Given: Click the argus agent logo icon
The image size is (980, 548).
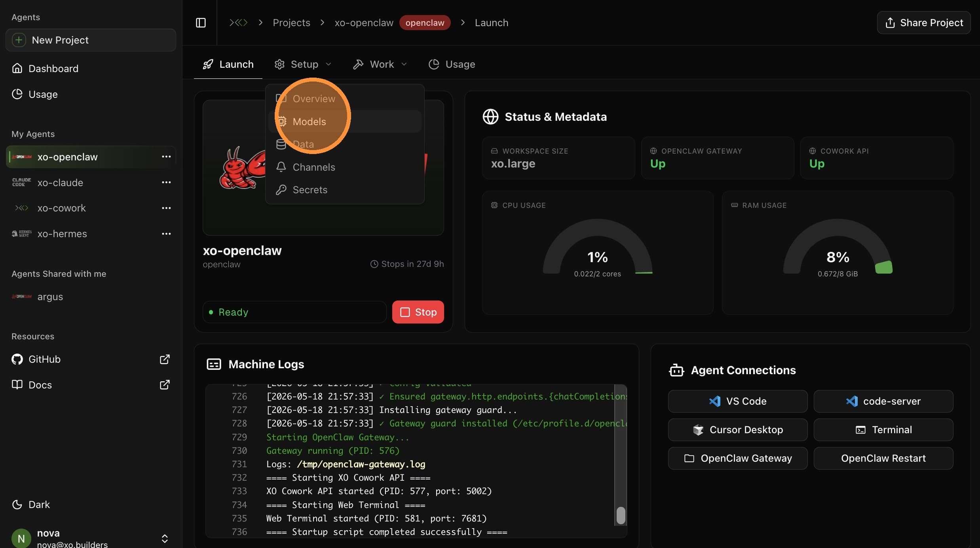Looking at the screenshot, I should pos(22,297).
